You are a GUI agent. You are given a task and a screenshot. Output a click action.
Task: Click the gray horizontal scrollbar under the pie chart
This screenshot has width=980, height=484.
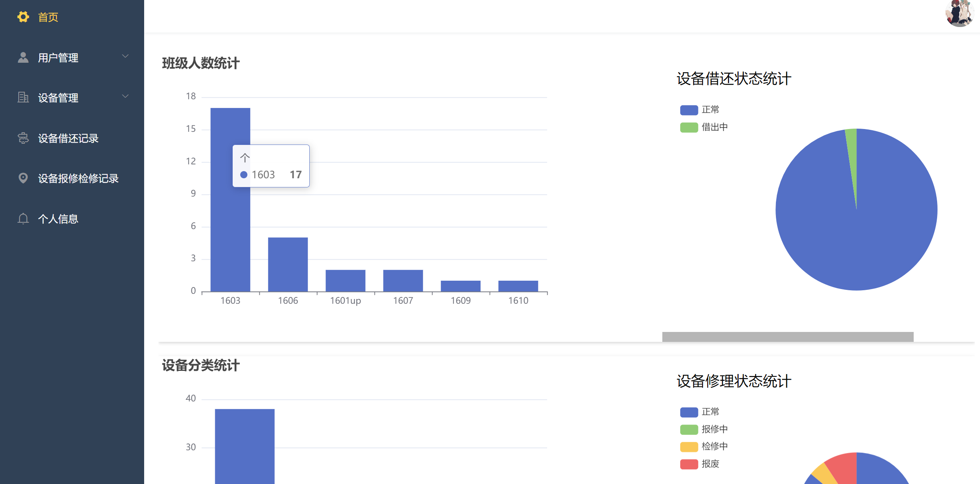click(x=787, y=337)
